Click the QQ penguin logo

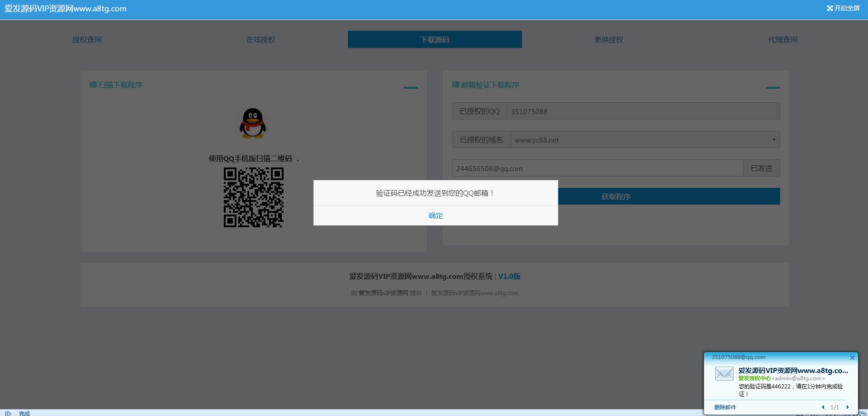(x=253, y=123)
